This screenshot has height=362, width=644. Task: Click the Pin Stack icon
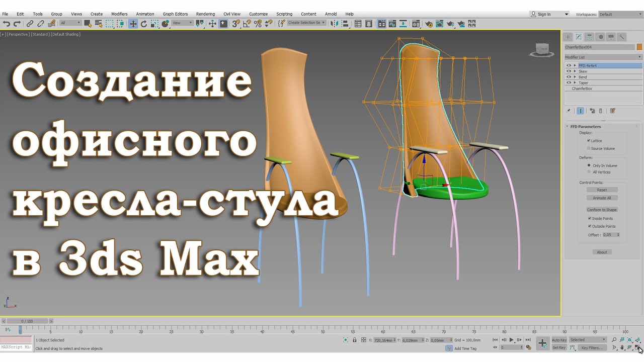(x=569, y=111)
